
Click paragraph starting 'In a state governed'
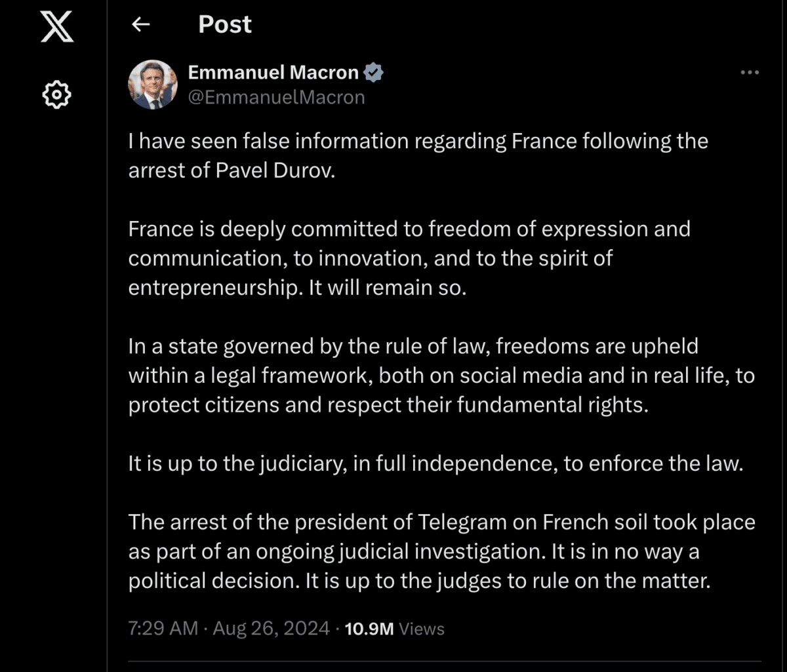(x=441, y=376)
